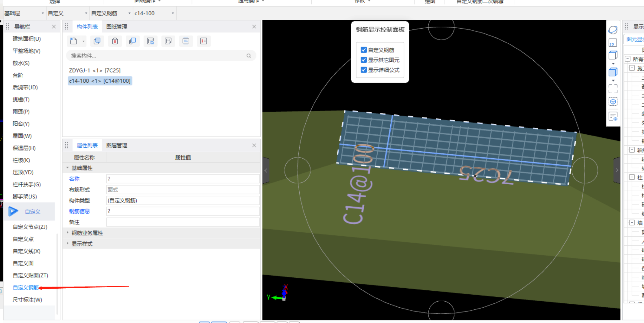This screenshot has height=323, width=644.
Task: Select 后浇带(JD) in navigation
Action: (25, 87)
